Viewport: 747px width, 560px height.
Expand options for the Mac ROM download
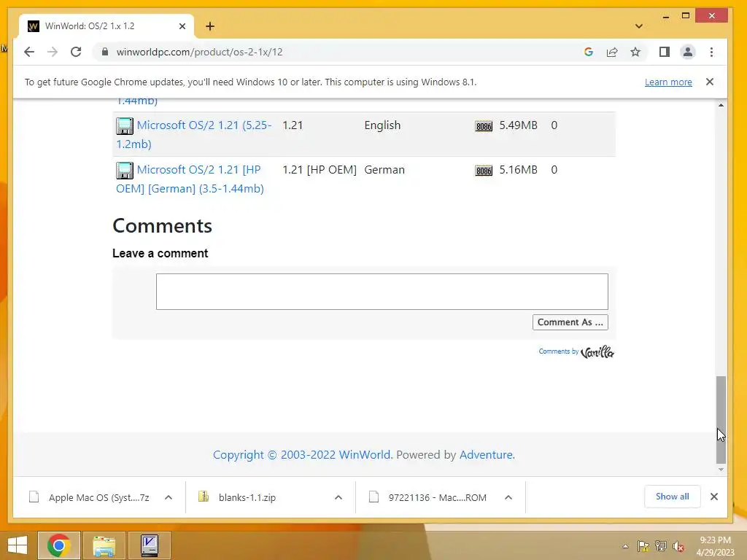point(508,497)
